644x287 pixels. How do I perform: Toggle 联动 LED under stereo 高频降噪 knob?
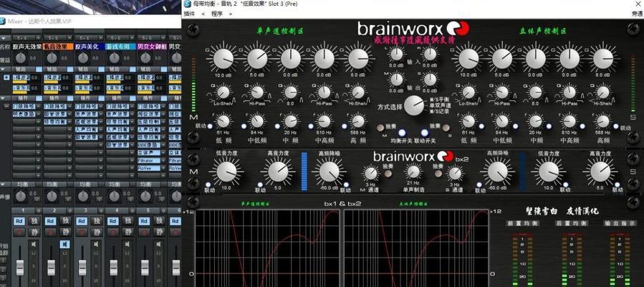tap(479, 184)
